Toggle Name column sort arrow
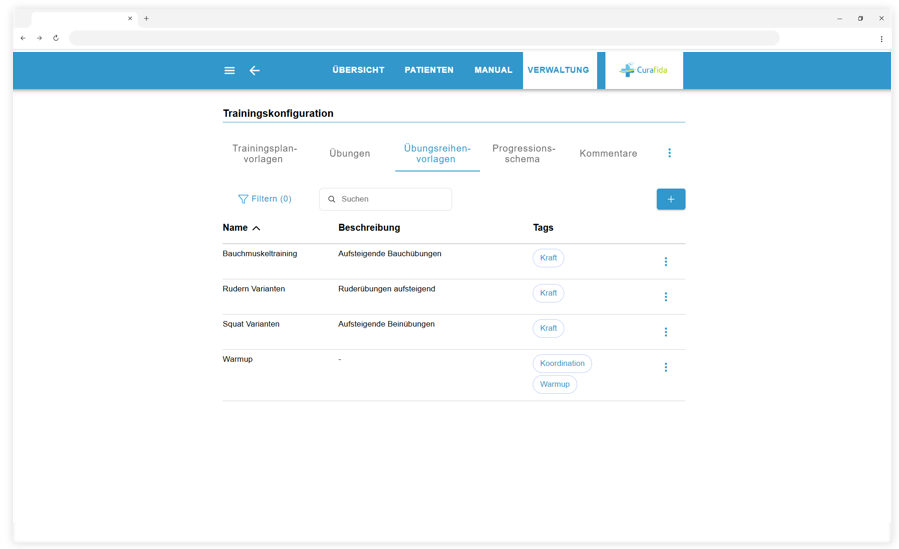899x549 pixels. (256, 228)
